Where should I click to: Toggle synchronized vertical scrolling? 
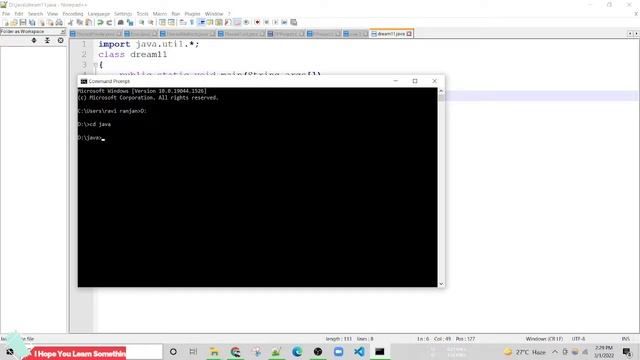(162, 22)
